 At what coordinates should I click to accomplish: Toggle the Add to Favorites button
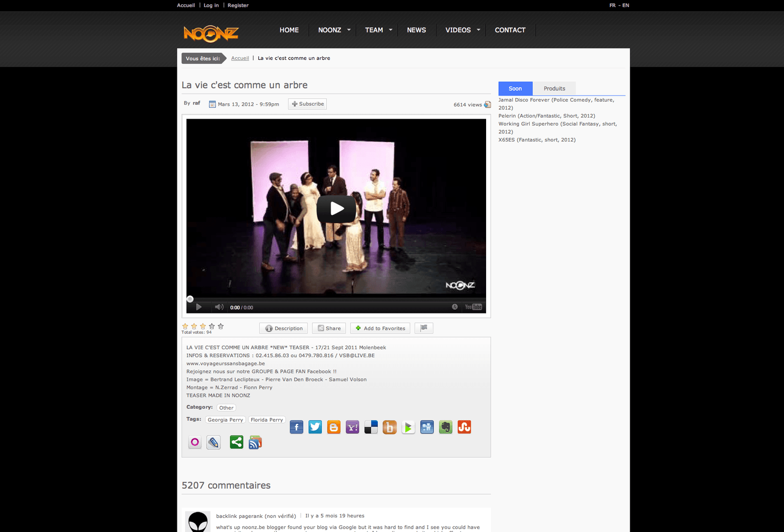pos(380,328)
